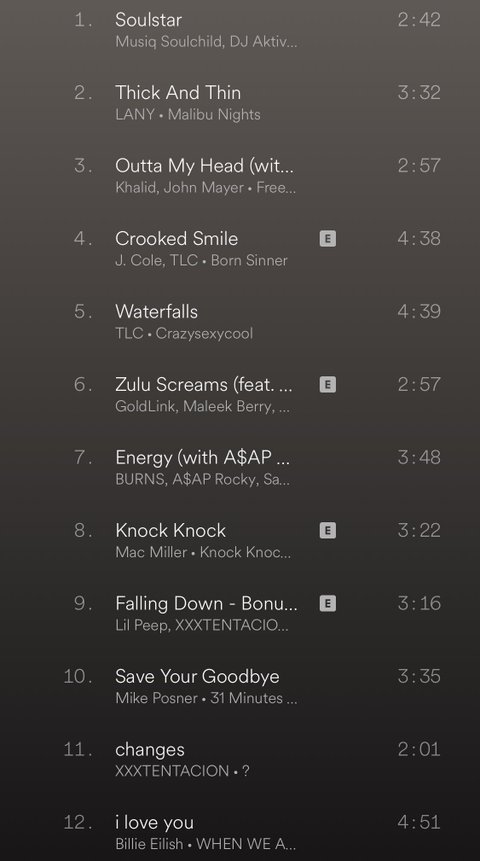Screen dimensions: 480x861
Task: Tap the 4:51 duration of i love you
Action: pyautogui.click(x=419, y=823)
